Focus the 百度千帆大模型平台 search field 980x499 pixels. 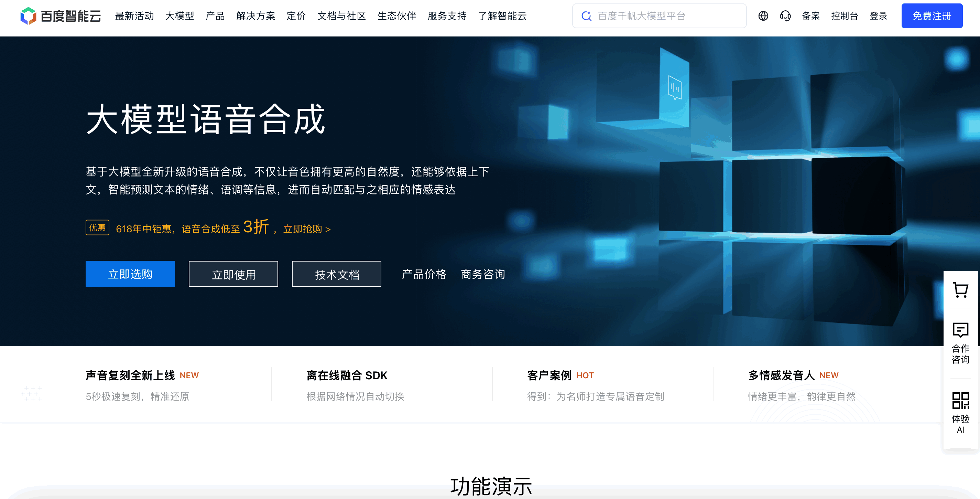659,16
